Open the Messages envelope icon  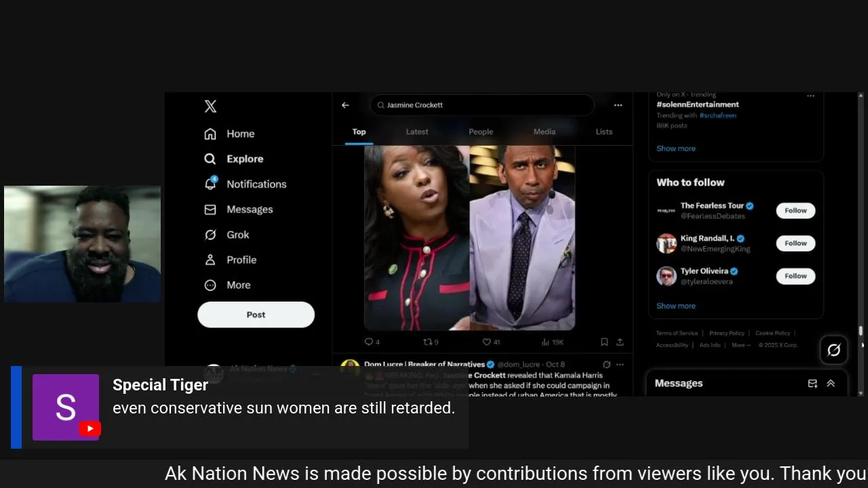tap(210, 209)
